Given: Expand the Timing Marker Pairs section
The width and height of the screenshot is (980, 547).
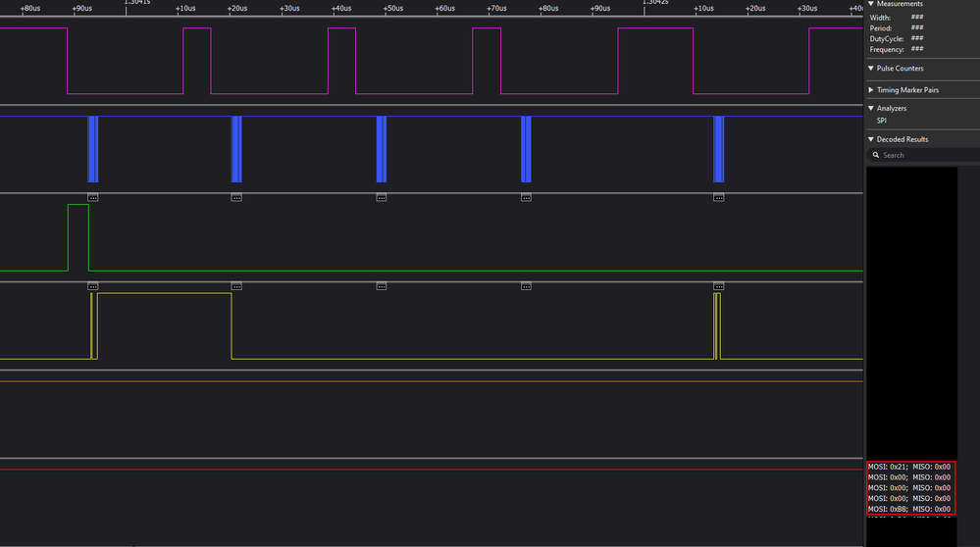Looking at the screenshot, I should click(x=871, y=90).
